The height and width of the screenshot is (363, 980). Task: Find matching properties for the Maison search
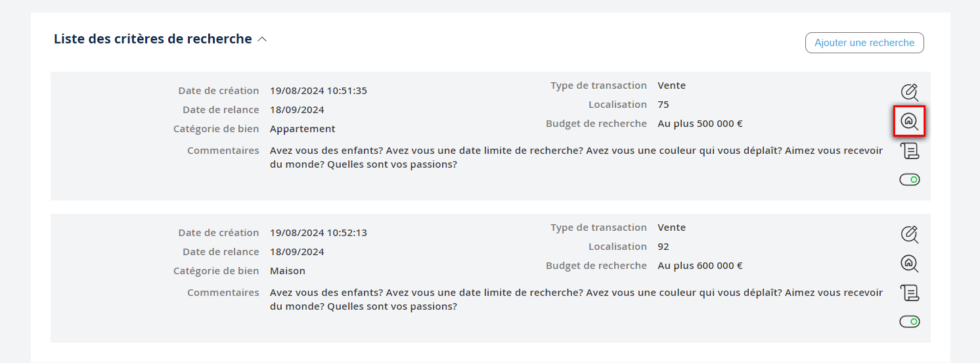[909, 264]
